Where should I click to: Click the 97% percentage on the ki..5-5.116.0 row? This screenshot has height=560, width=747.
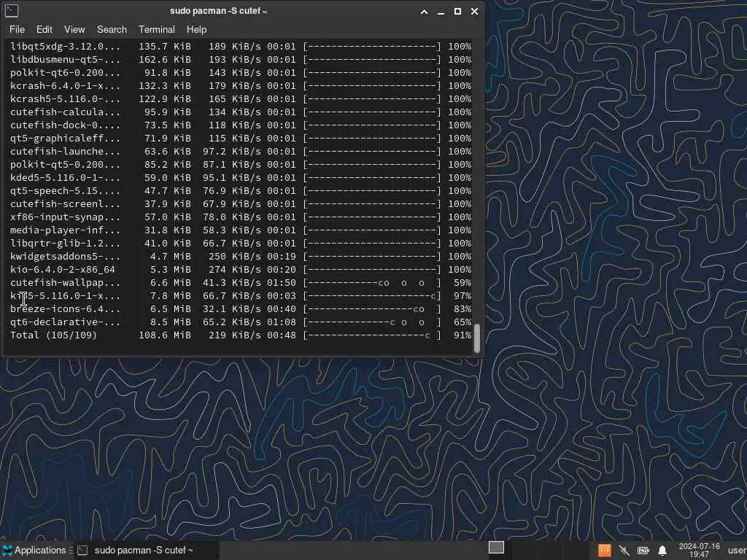[462, 296]
